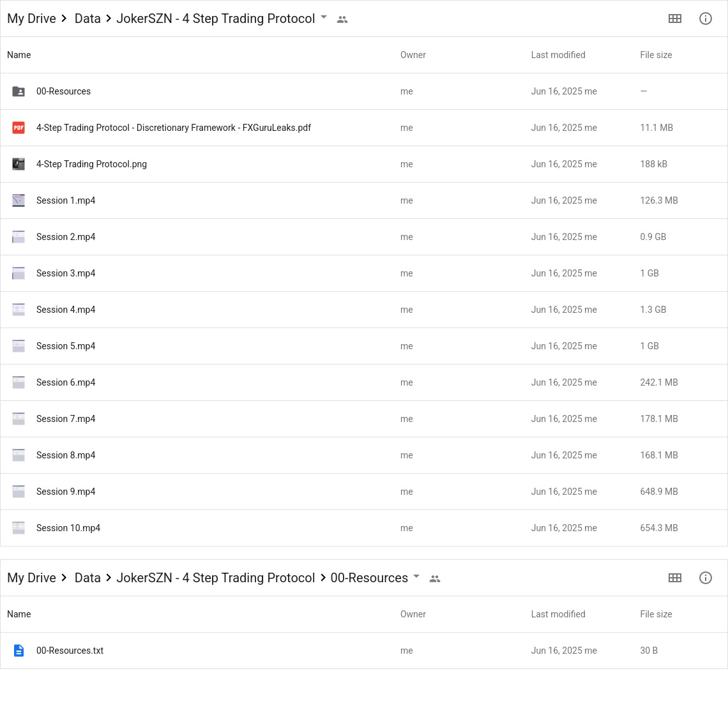Click JokerSZN - 4 Step Trading Protocol top breadcrumb
The width and height of the screenshot is (728, 701).
pyautogui.click(x=215, y=19)
